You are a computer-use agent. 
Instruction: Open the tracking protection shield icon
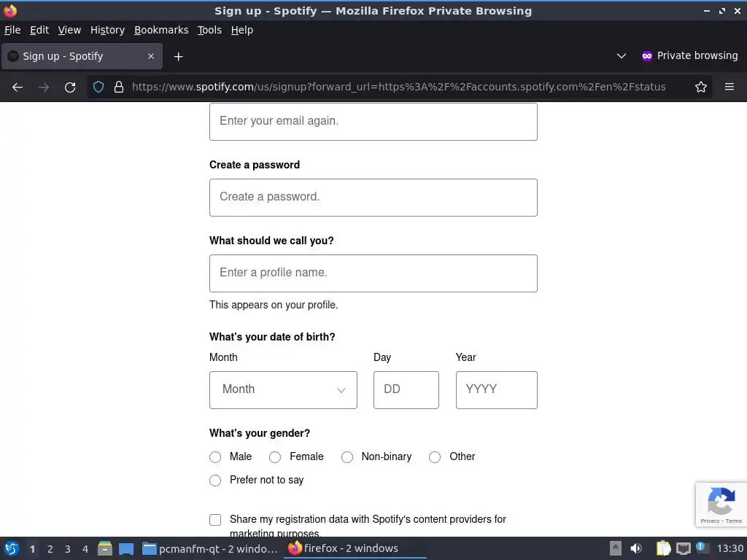pyautogui.click(x=98, y=87)
